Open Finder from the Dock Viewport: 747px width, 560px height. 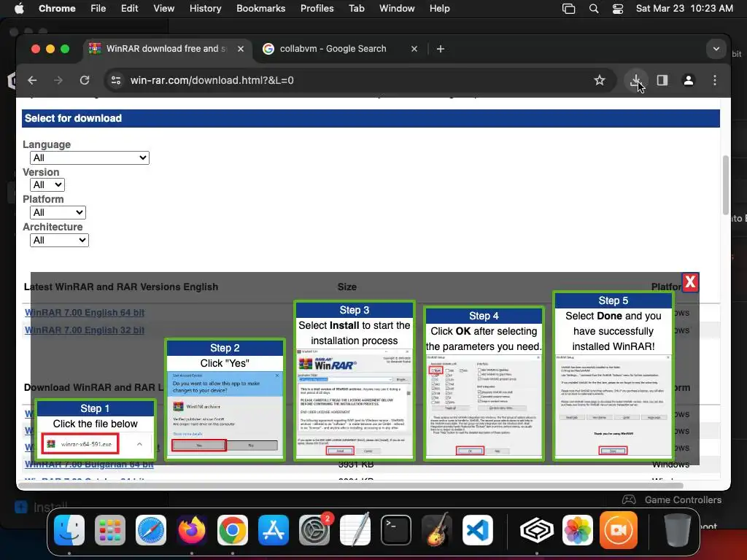click(69, 530)
